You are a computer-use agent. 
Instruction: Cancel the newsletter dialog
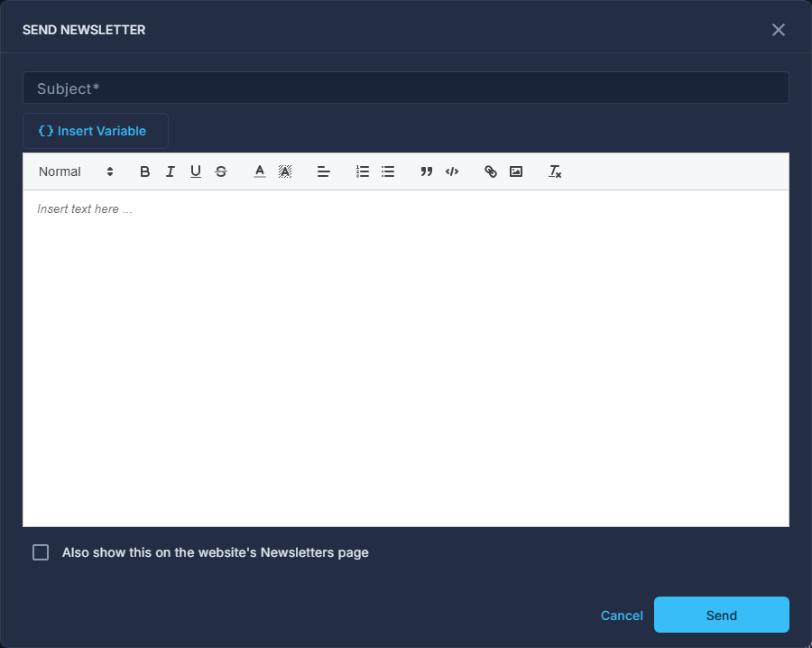pos(622,616)
